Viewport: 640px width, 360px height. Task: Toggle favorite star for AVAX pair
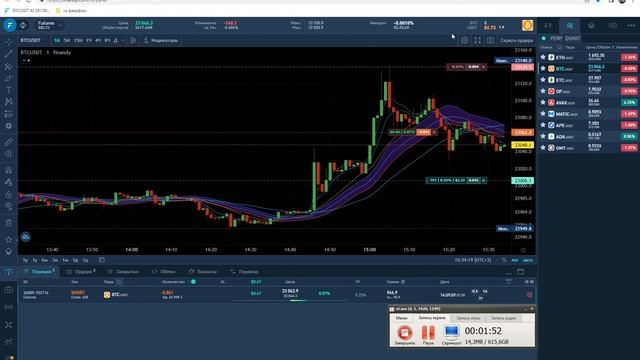[543, 102]
